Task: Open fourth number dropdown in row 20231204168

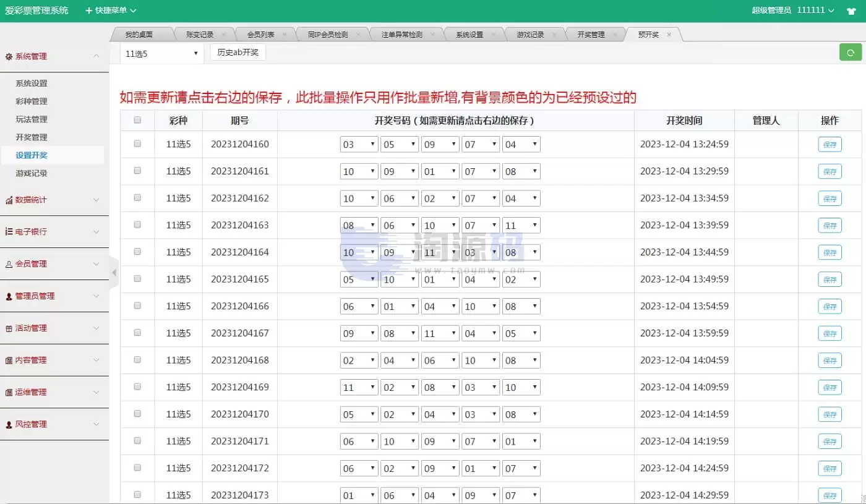Action: pos(481,361)
